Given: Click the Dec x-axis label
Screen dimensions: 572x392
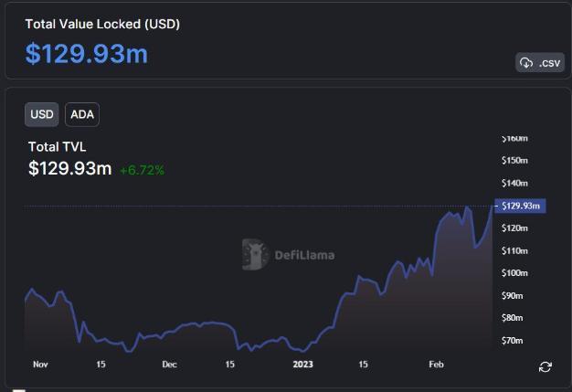Looking at the screenshot, I should [x=169, y=365].
